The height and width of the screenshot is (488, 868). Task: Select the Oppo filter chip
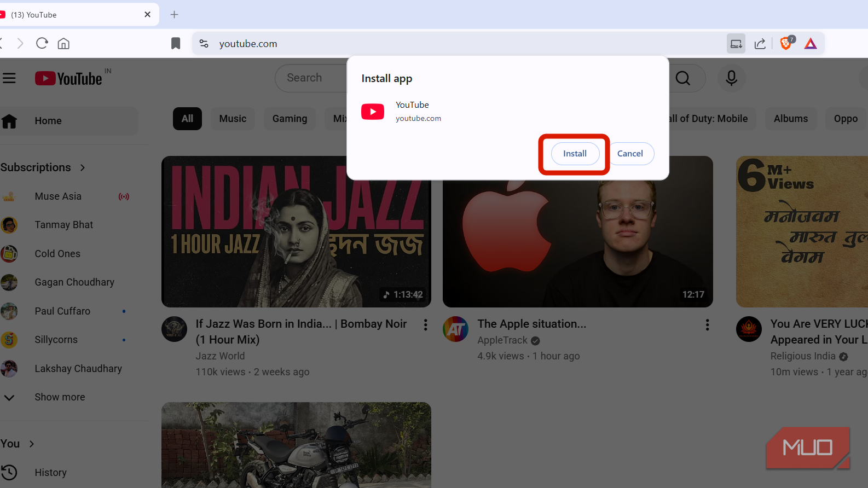click(846, 119)
